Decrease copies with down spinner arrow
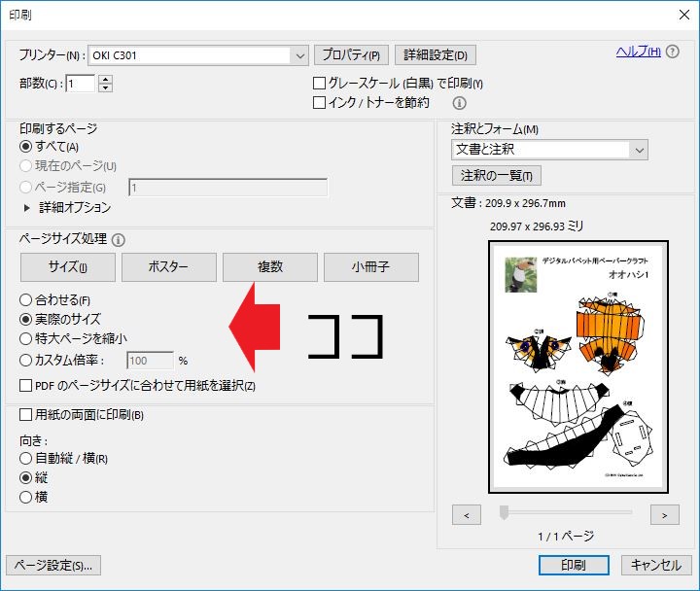This screenshot has width=700, height=591. click(x=105, y=87)
